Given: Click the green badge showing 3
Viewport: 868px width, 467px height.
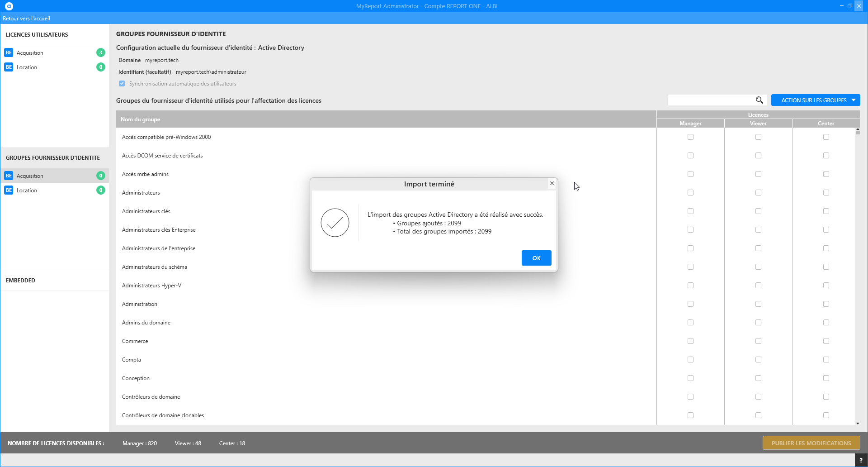Looking at the screenshot, I should [x=101, y=52].
